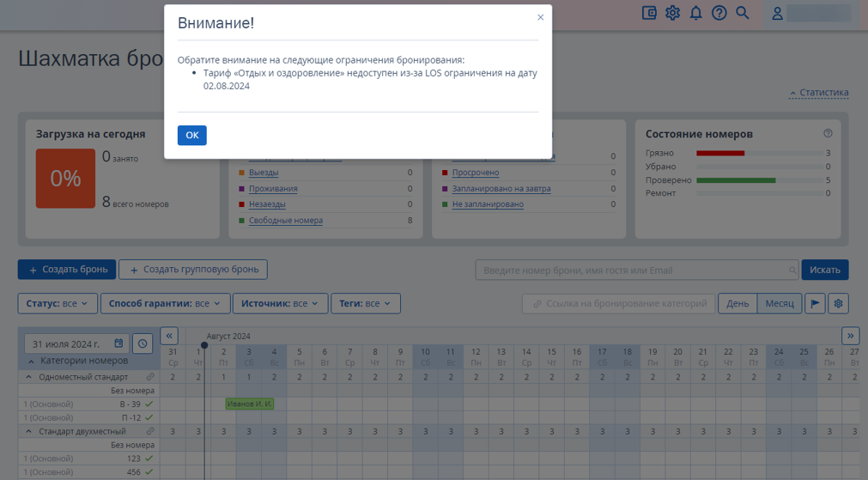Open the Выезды link
Viewport: 868px width, 480px height.
tap(264, 173)
